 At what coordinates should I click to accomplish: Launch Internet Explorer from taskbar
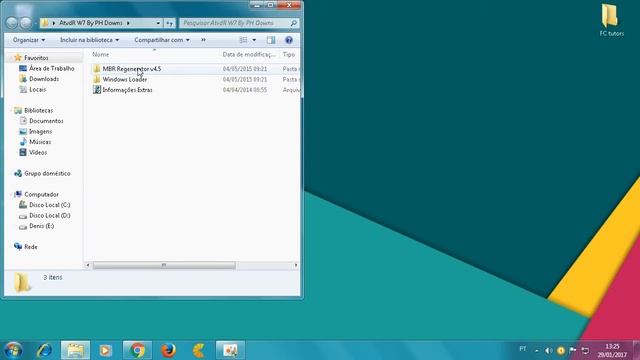pos(44,350)
